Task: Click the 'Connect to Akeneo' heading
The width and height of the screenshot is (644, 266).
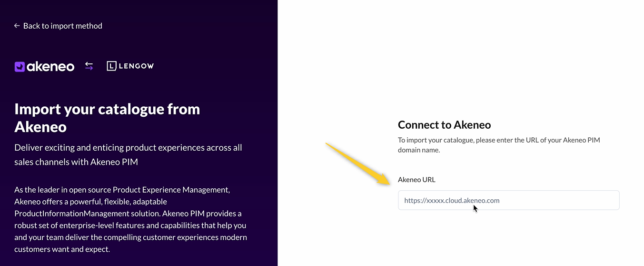Action: 444,125
